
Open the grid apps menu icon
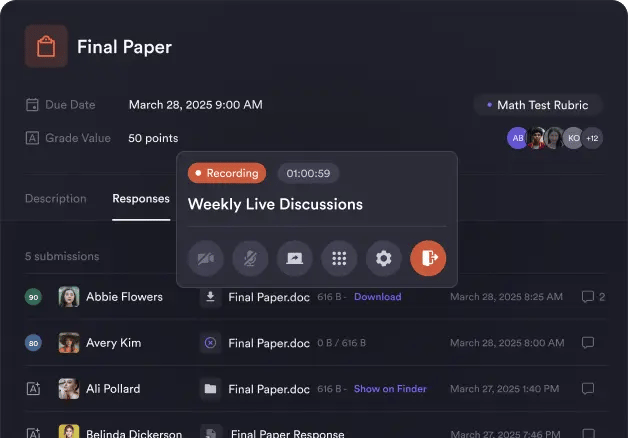[339, 258]
